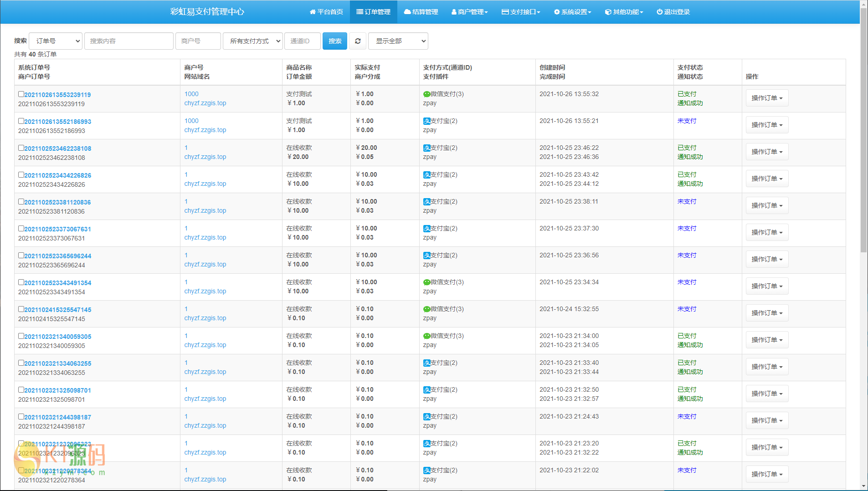This screenshot has height=491, width=868.
Task: Expand the 支付接口 menu
Action: pos(521,12)
